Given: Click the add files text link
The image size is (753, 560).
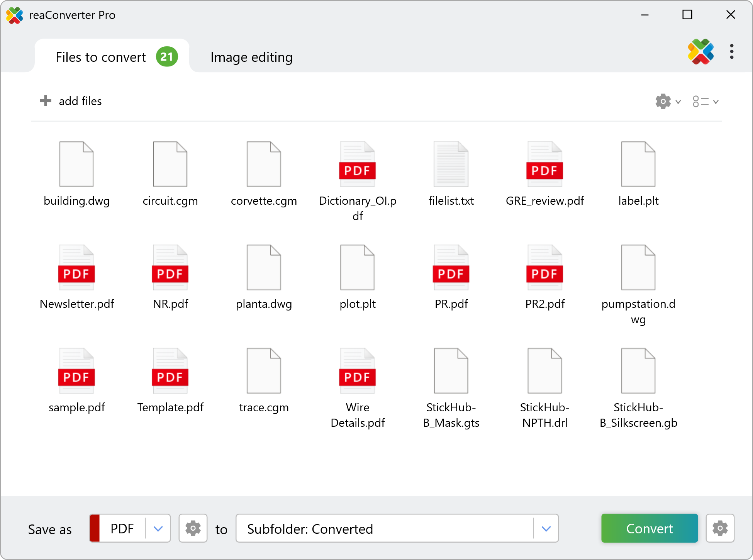Looking at the screenshot, I should coord(80,101).
